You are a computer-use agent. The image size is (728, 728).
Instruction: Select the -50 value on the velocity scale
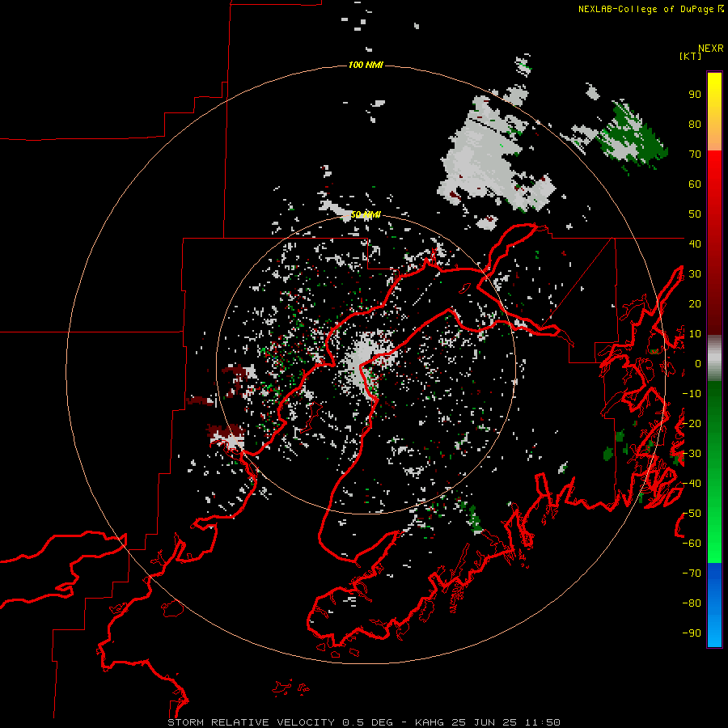click(692, 514)
